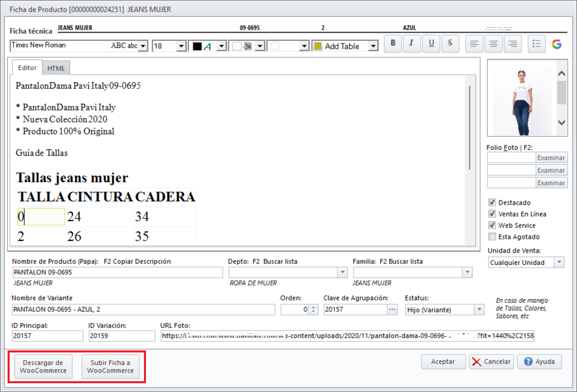577x392 pixels.
Task: Disable the Ventas En Línea option
Action: pyautogui.click(x=492, y=214)
